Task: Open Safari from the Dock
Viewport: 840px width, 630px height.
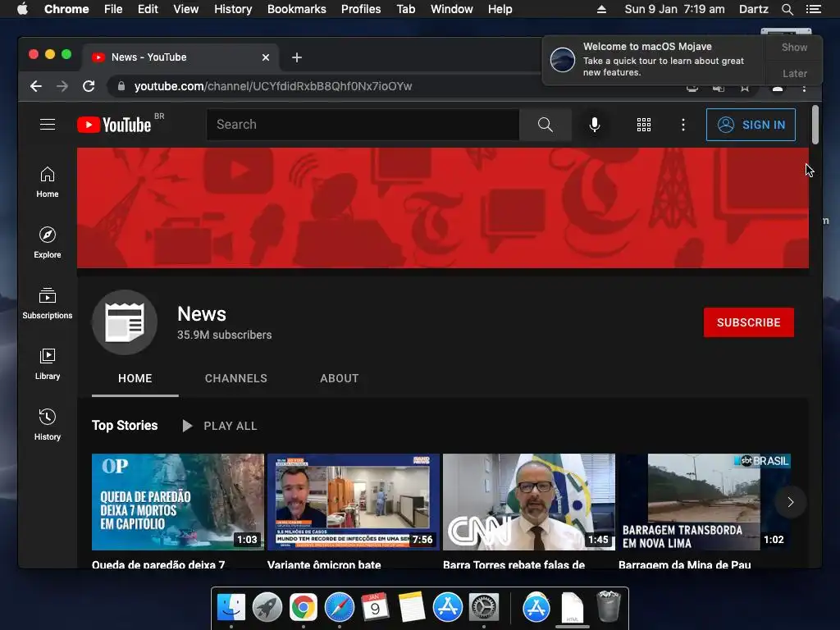Action: coord(339,608)
